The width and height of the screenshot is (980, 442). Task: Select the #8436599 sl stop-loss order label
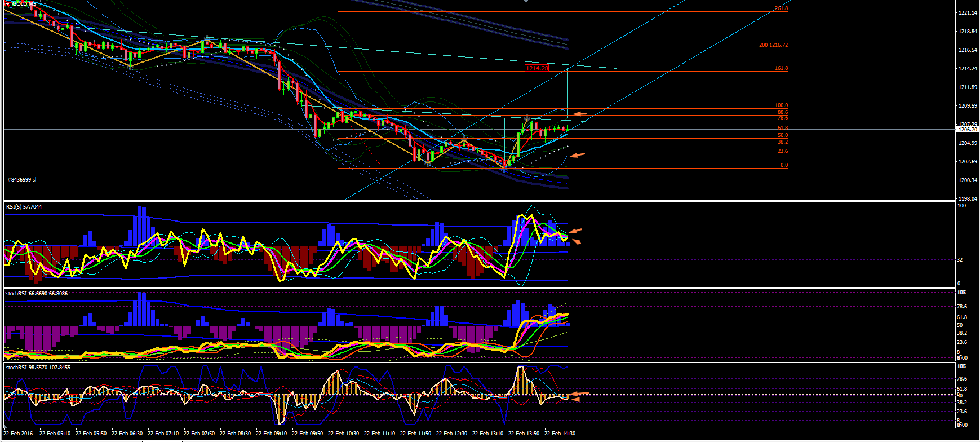(x=21, y=180)
